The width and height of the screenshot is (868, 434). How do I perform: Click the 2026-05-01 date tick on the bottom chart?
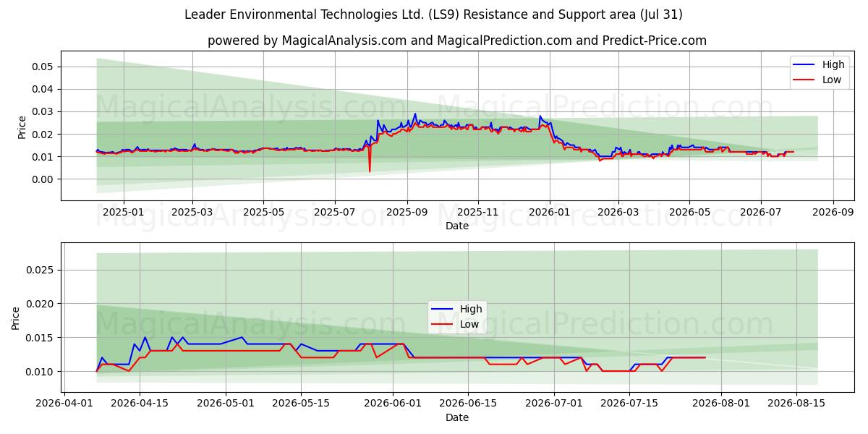point(226,404)
